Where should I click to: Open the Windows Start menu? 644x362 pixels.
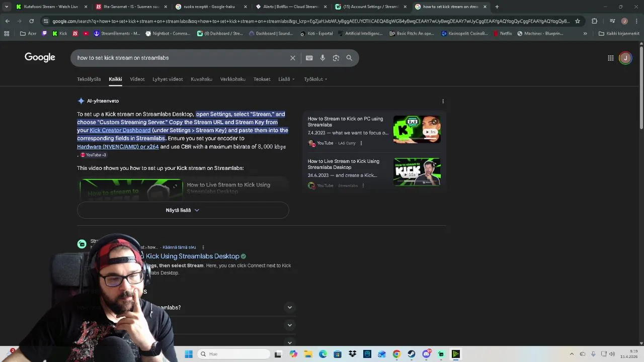tap(189, 354)
